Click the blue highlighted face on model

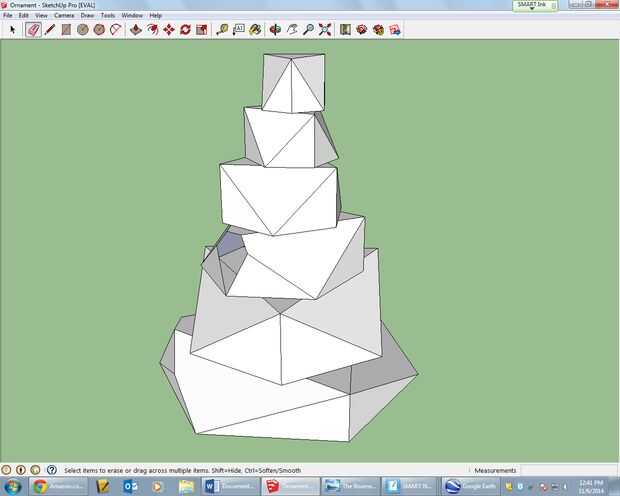(x=231, y=243)
